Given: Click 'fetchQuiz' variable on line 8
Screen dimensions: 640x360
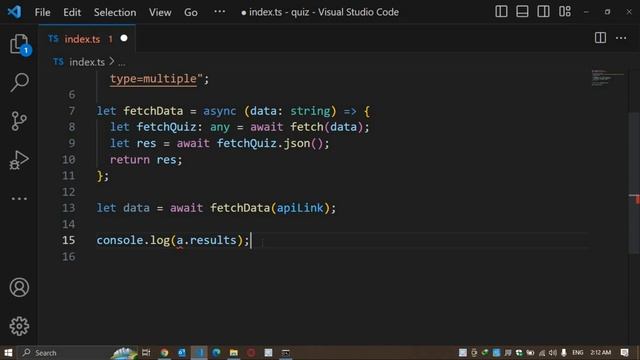Looking at the screenshot, I should [x=166, y=127].
